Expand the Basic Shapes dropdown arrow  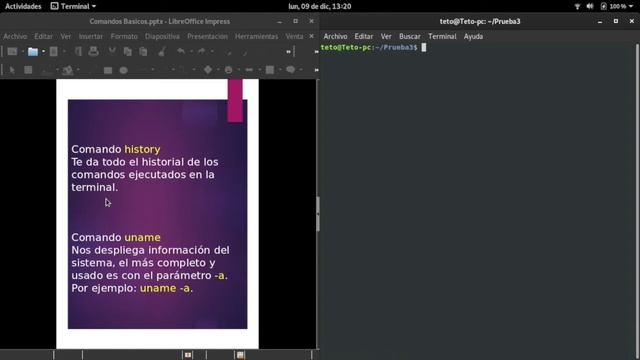coord(218,70)
